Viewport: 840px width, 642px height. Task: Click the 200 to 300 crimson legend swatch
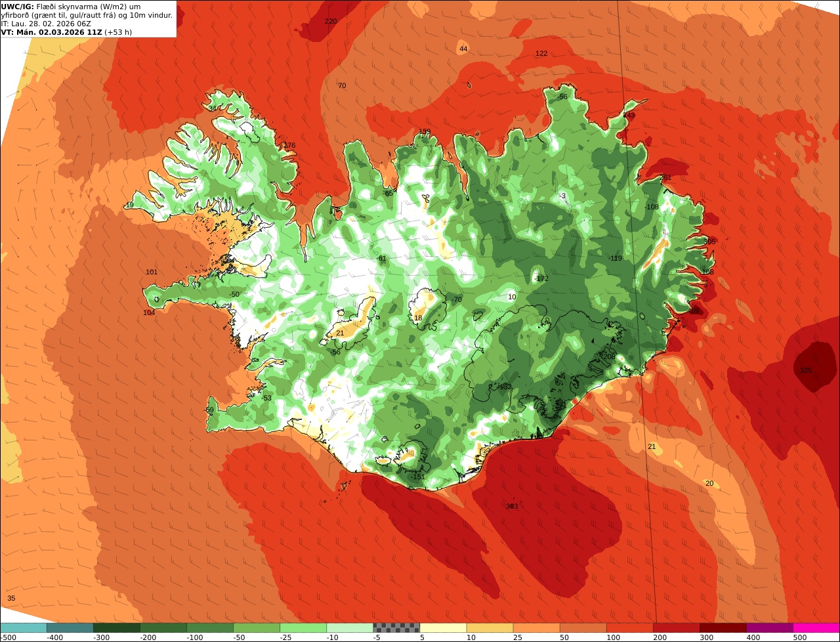[677, 628]
